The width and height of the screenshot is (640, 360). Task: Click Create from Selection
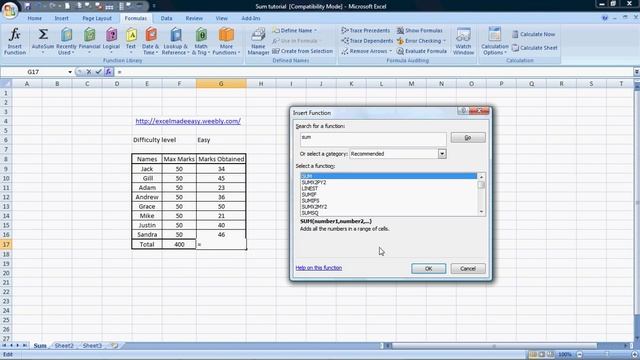(x=302, y=51)
